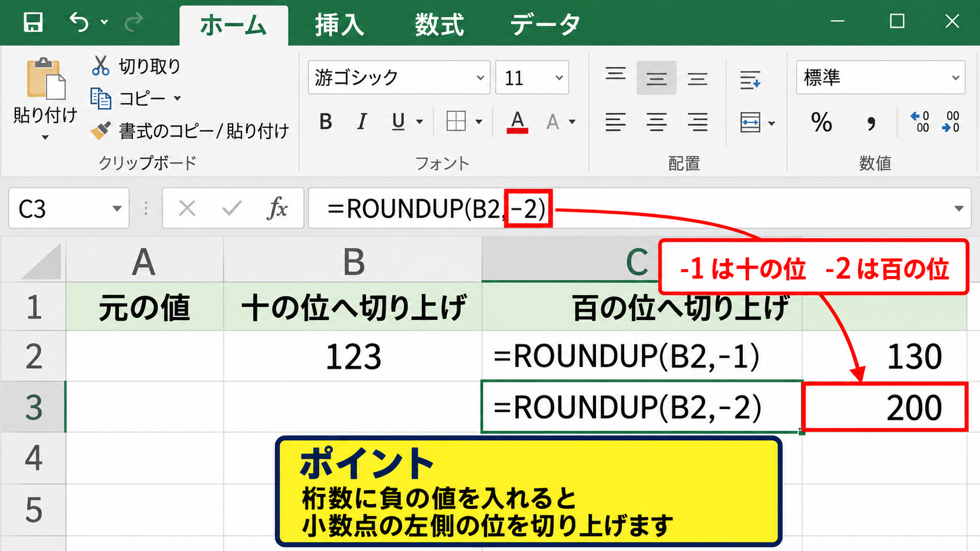This screenshot has height=551, width=980.
Task: Toggle Bold formatting
Action: [x=326, y=122]
